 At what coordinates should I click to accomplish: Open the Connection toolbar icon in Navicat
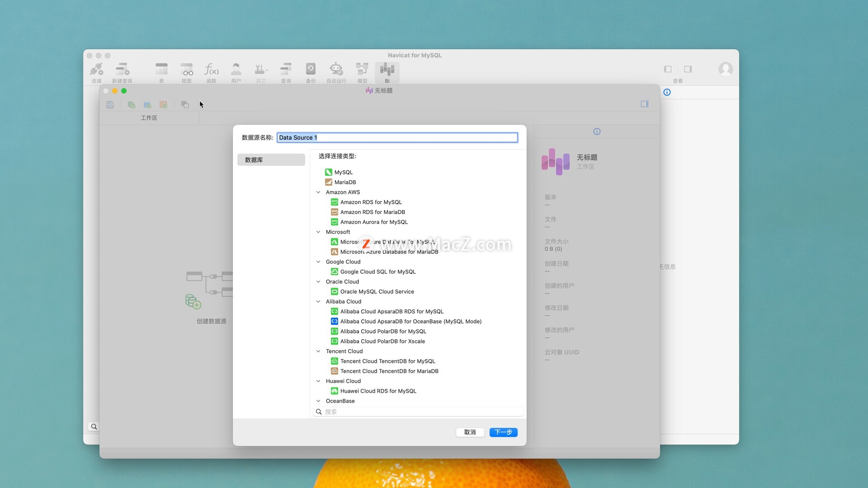click(96, 72)
